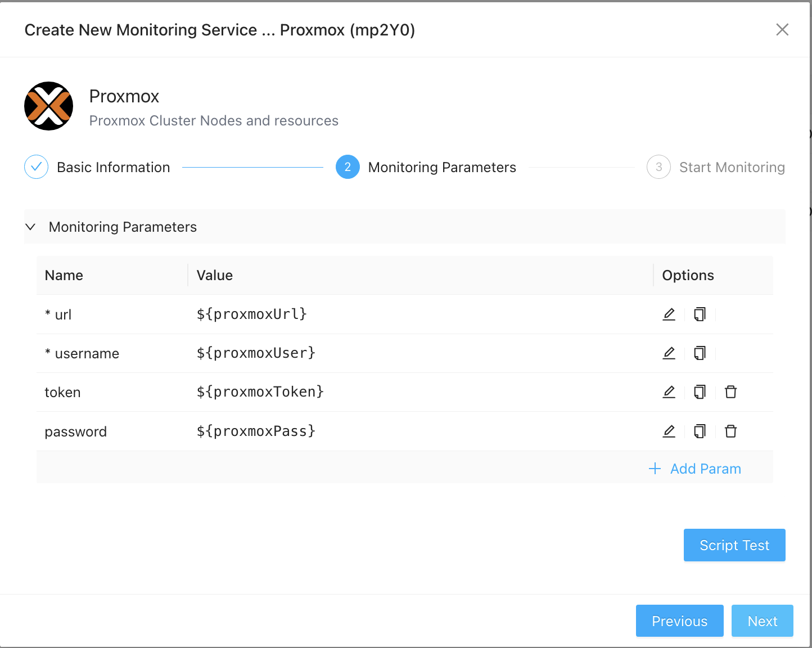Click edit pencil for username row

coord(669,353)
